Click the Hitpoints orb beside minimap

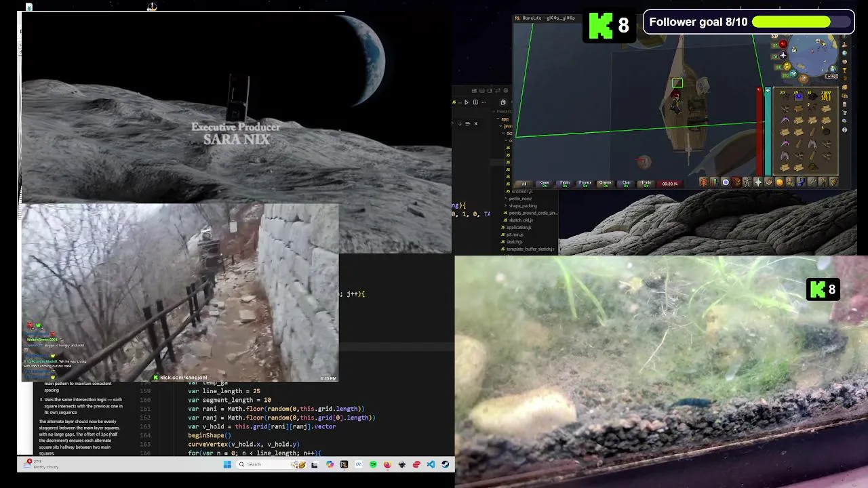pos(783,44)
